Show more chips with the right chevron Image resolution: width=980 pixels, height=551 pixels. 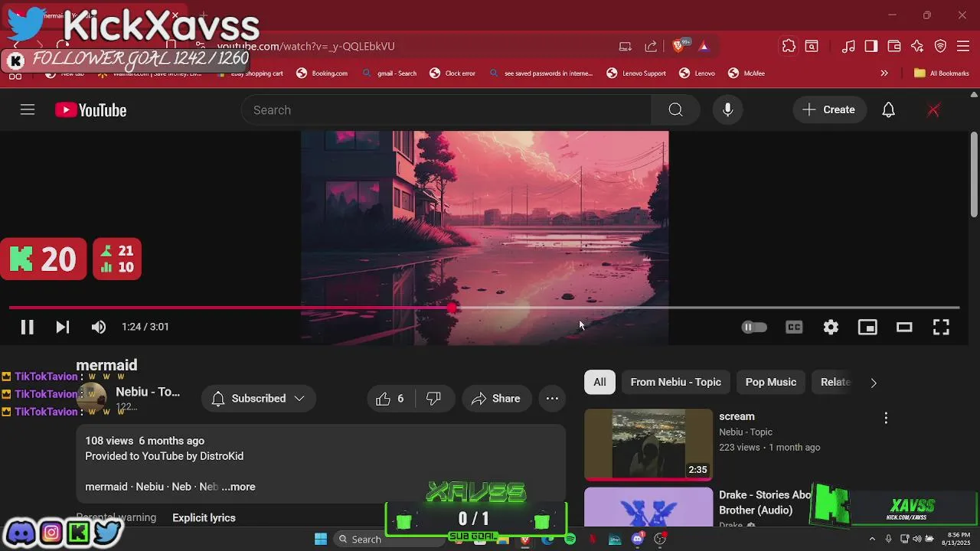pos(874,383)
